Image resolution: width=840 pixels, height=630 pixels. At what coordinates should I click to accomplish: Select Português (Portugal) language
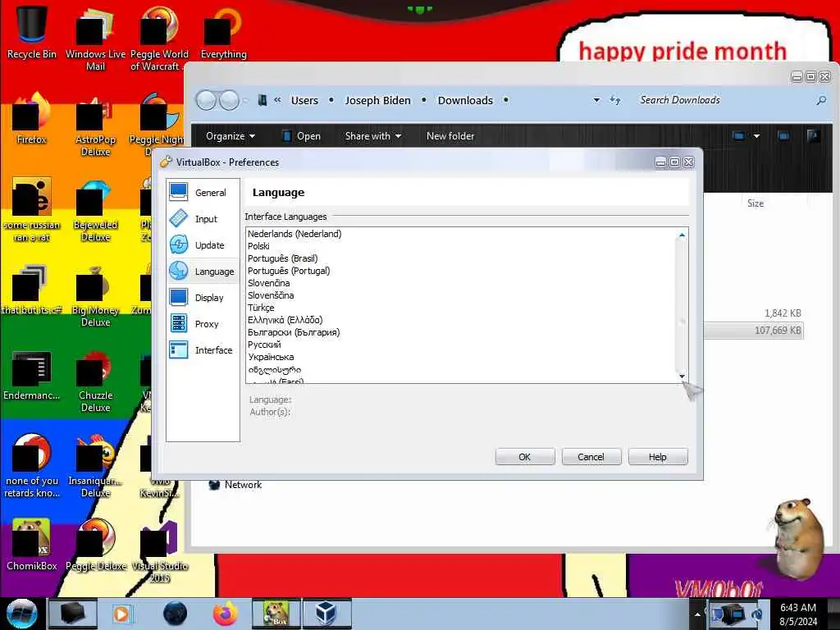coord(289,271)
